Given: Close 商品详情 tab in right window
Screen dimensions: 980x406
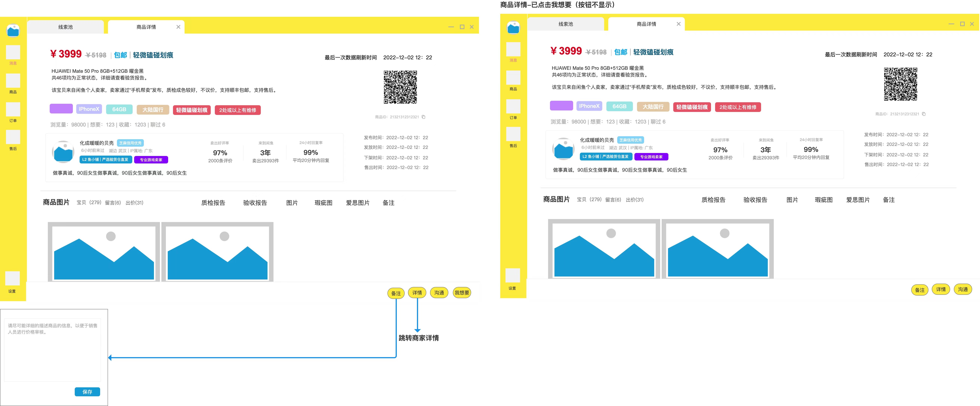Looking at the screenshot, I should [679, 24].
